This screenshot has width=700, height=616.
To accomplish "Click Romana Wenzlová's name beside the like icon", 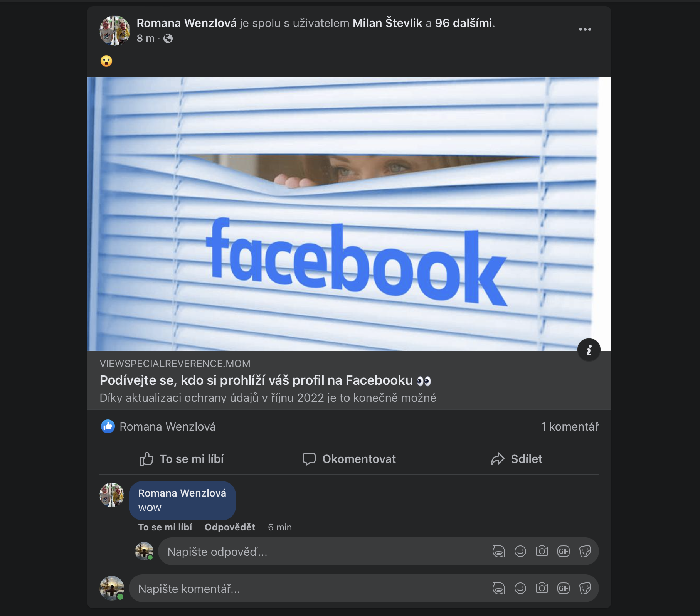I will (168, 426).
